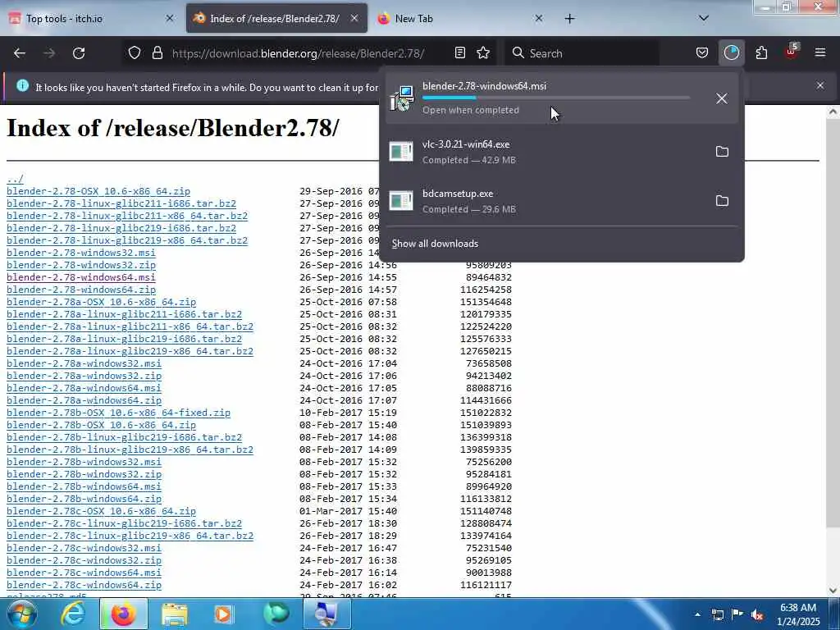
Task: Click the downloads progress toolbar icon
Action: click(x=731, y=53)
